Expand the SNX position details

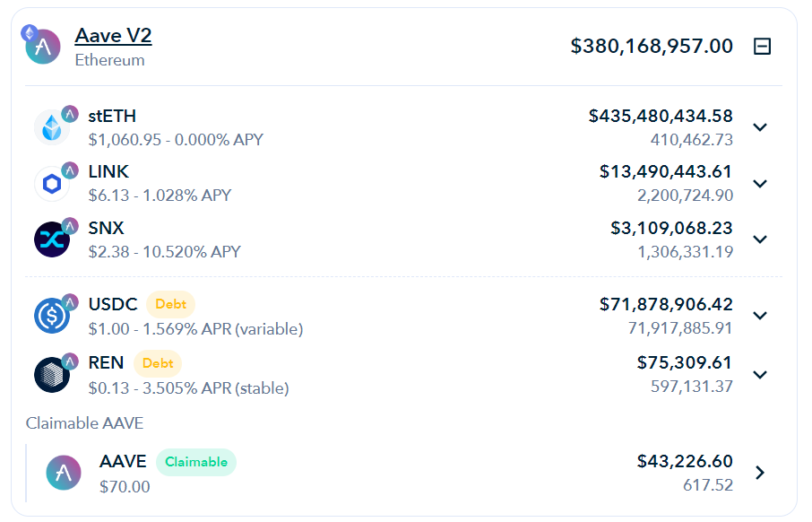coord(760,239)
